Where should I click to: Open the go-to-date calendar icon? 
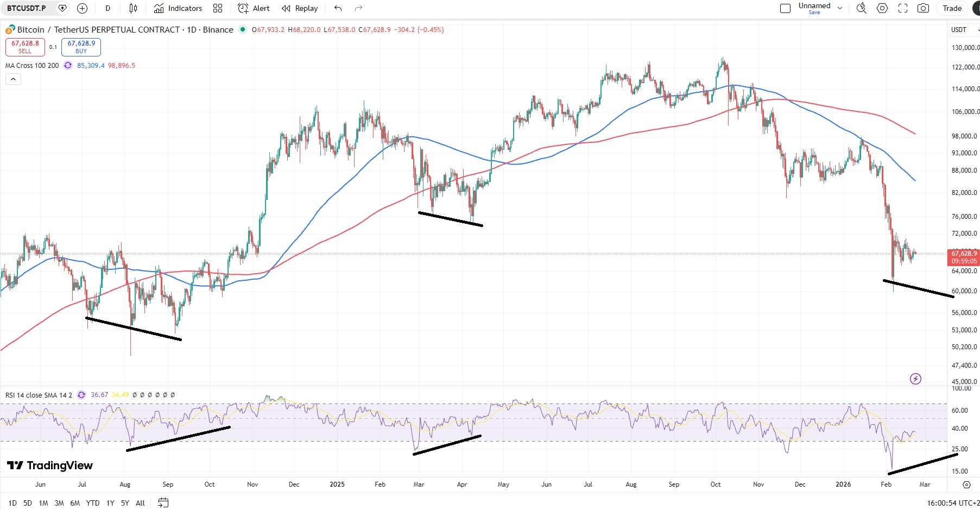(163, 503)
